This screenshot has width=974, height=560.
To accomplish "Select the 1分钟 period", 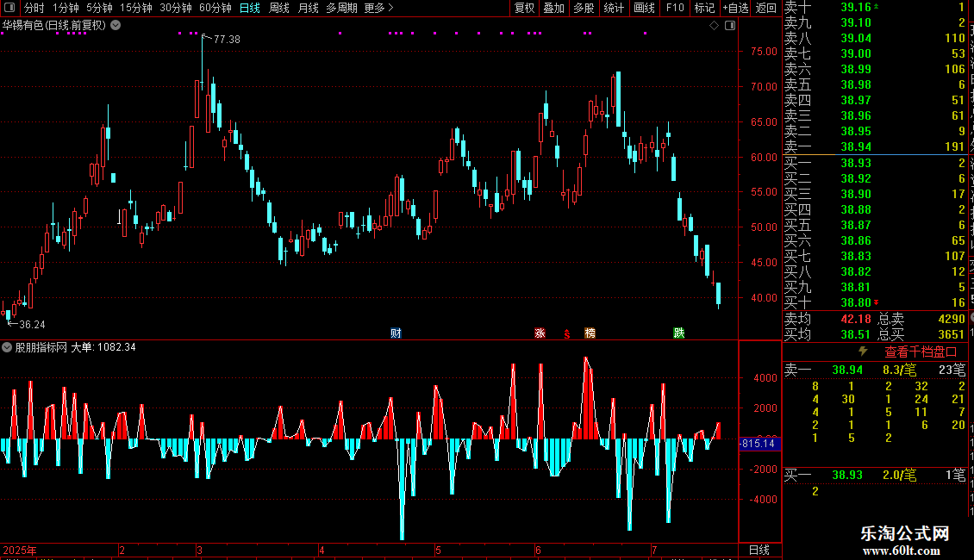I will click(x=66, y=8).
